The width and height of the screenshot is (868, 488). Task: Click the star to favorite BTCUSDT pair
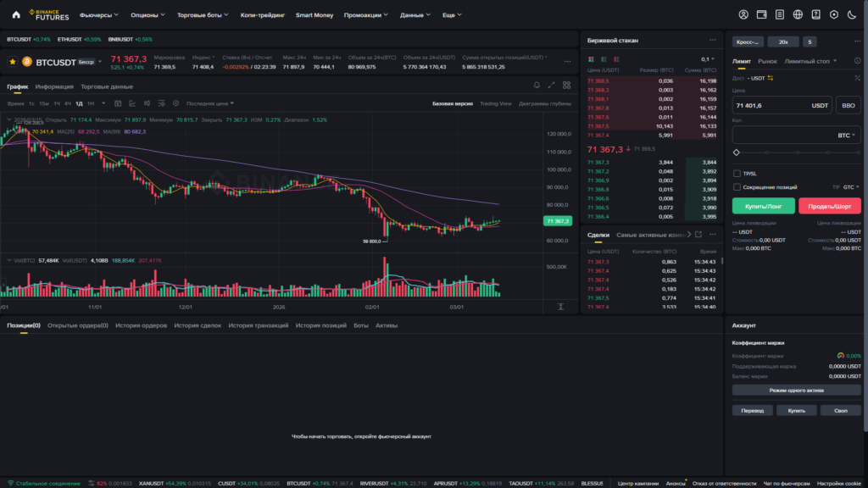coord(11,62)
